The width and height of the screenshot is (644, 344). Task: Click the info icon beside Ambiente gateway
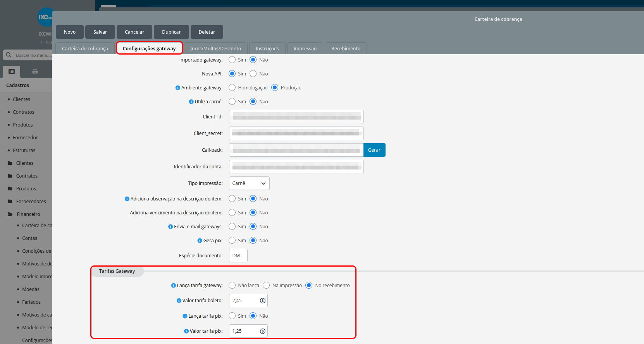pyautogui.click(x=178, y=88)
